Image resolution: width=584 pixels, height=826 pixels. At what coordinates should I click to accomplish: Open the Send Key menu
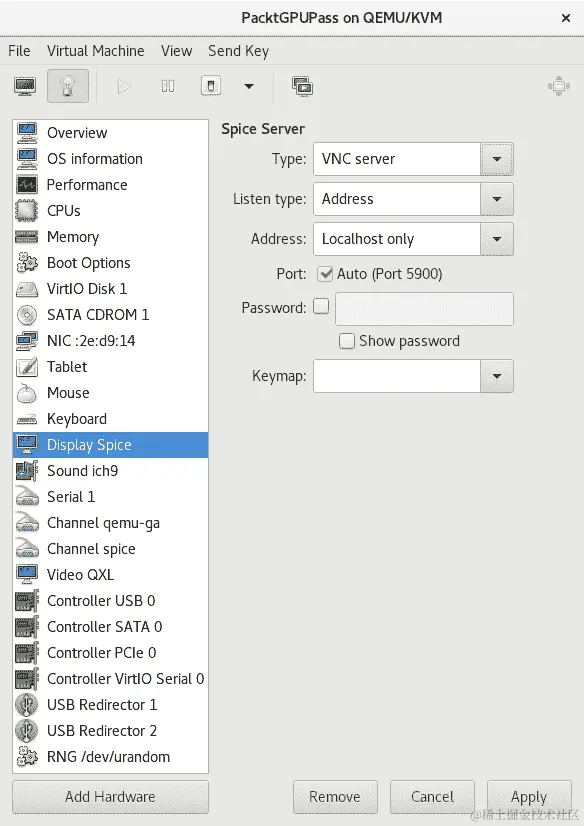coord(238,51)
